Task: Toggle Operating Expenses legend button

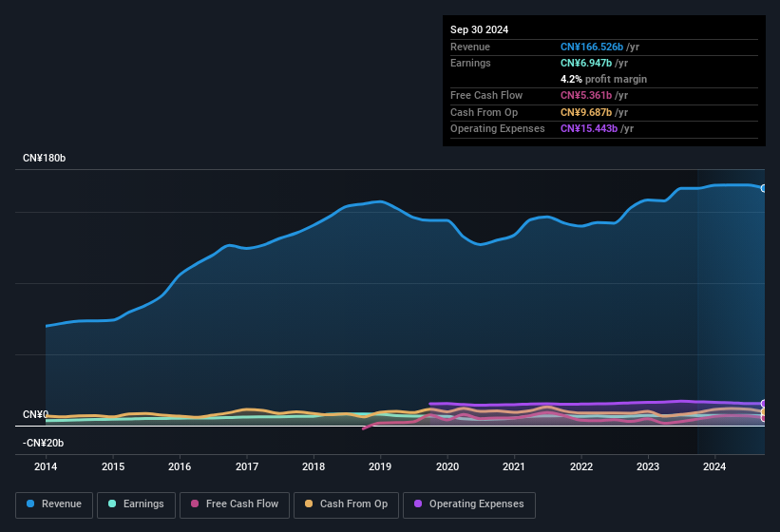Action: (x=469, y=504)
